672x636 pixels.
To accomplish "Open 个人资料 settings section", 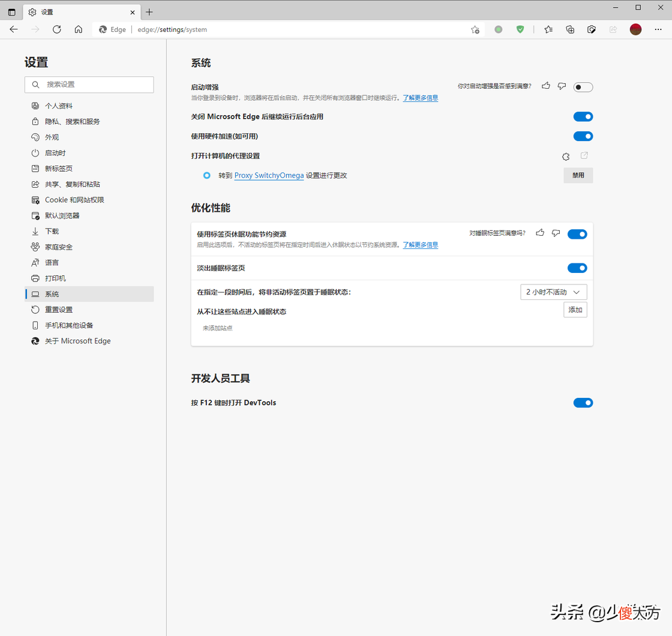I will click(89, 106).
